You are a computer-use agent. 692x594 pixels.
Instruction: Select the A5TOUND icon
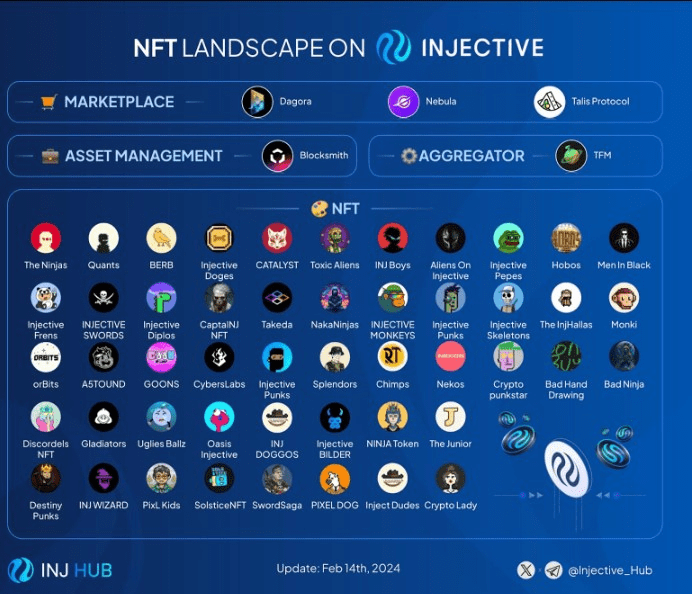pos(104,357)
